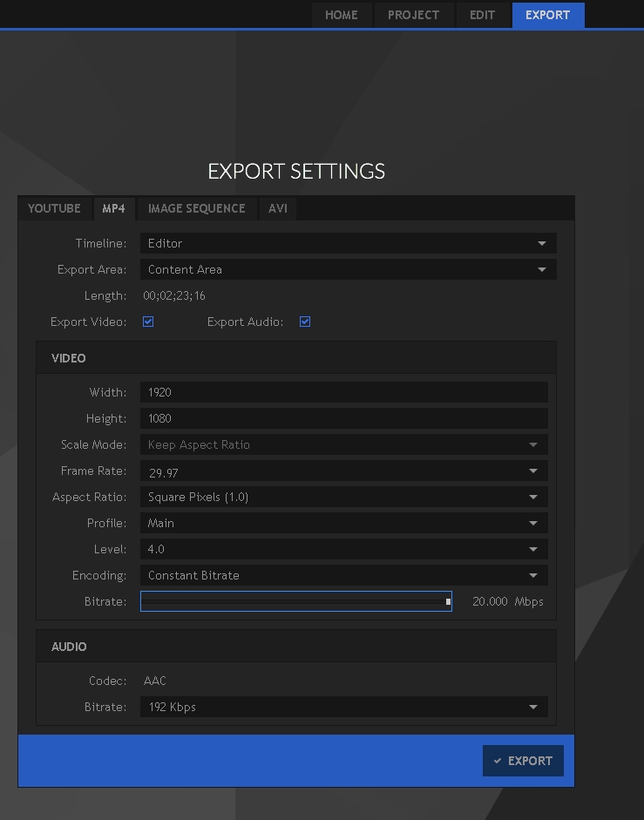644x820 pixels.
Task: Switch to the YouTube export tab
Action: (x=54, y=208)
